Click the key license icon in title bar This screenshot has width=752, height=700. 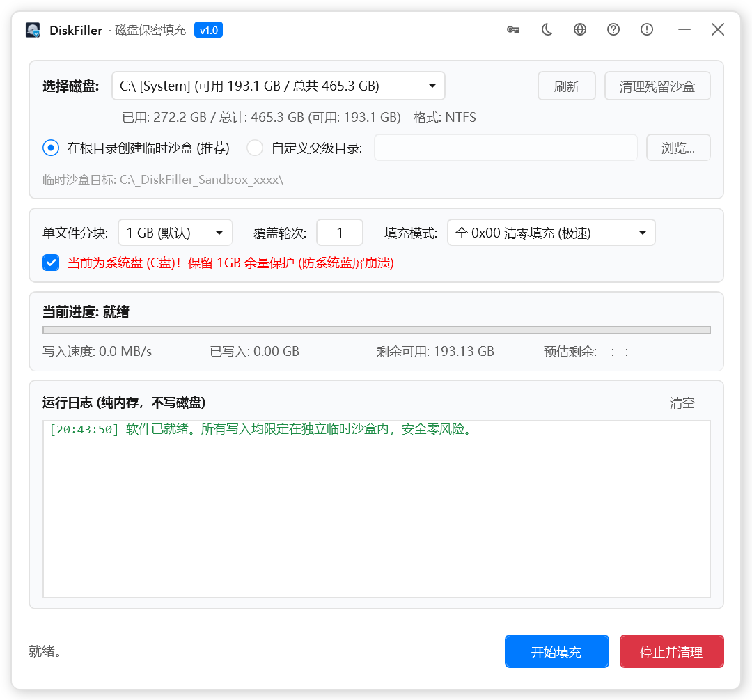coord(513,30)
